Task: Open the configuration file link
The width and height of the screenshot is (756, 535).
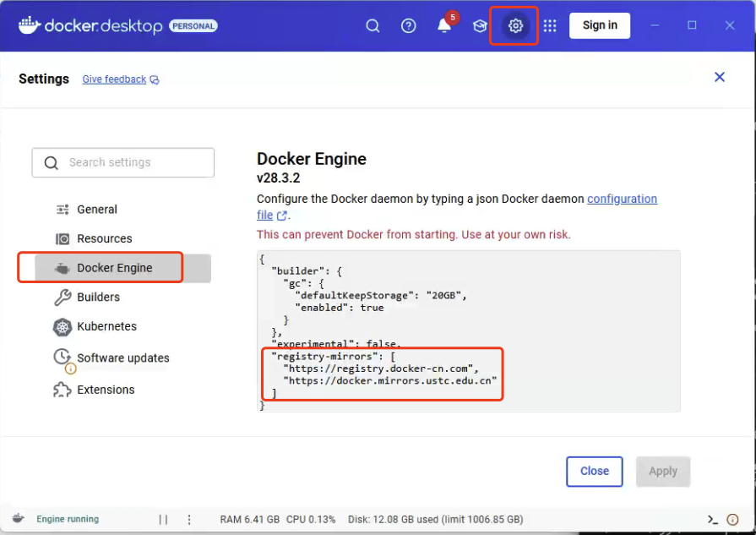Action: click(x=622, y=199)
